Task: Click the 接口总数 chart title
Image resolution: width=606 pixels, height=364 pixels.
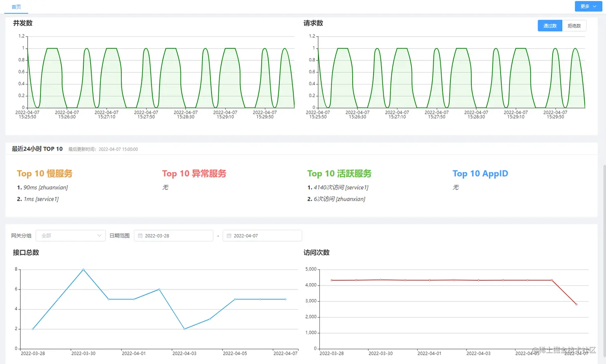Action: (x=26, y=252)
